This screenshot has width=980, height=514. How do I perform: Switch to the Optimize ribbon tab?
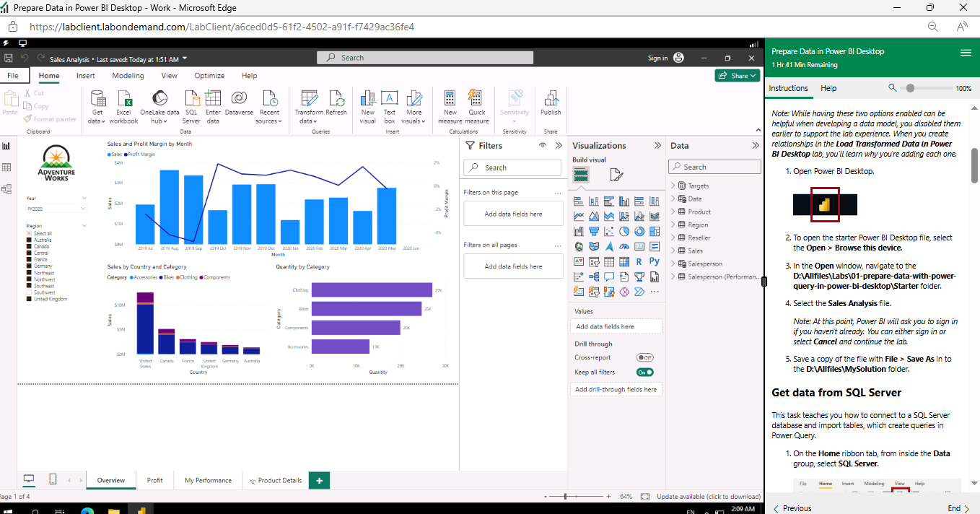tap(209, 76)
